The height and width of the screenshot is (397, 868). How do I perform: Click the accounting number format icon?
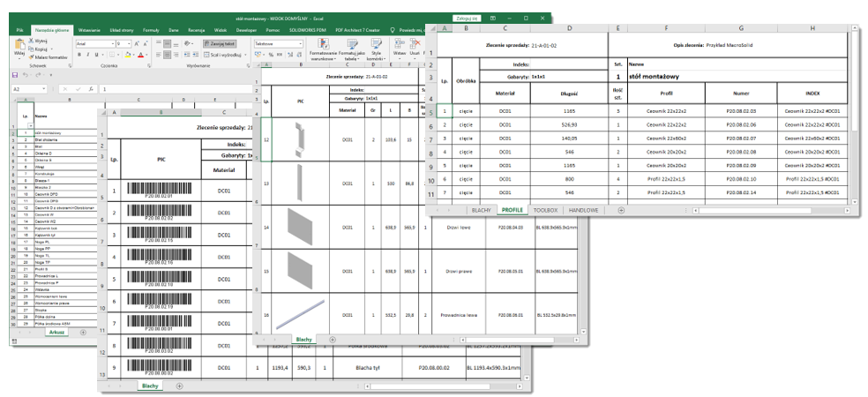click(x=258, y=55)
